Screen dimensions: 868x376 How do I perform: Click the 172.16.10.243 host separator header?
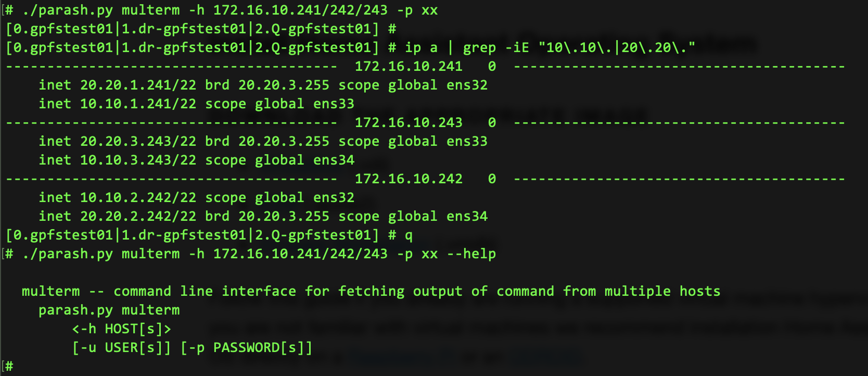(409, 123)
